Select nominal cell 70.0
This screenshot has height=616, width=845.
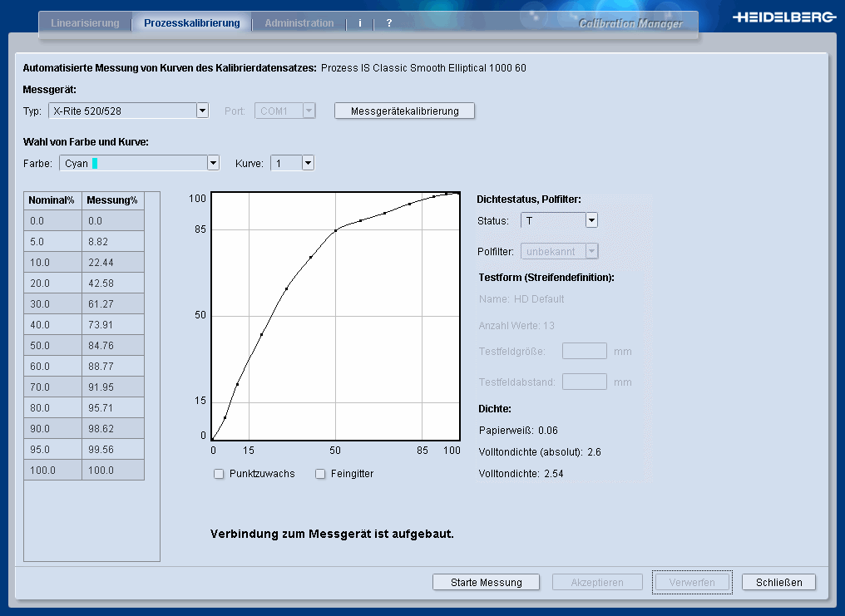(x=53, y=387)
